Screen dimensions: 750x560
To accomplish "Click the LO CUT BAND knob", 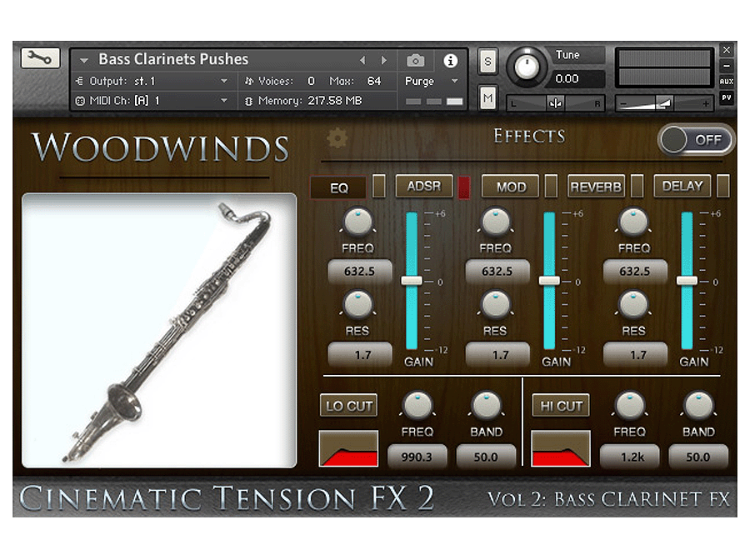I will pos(486,406).
